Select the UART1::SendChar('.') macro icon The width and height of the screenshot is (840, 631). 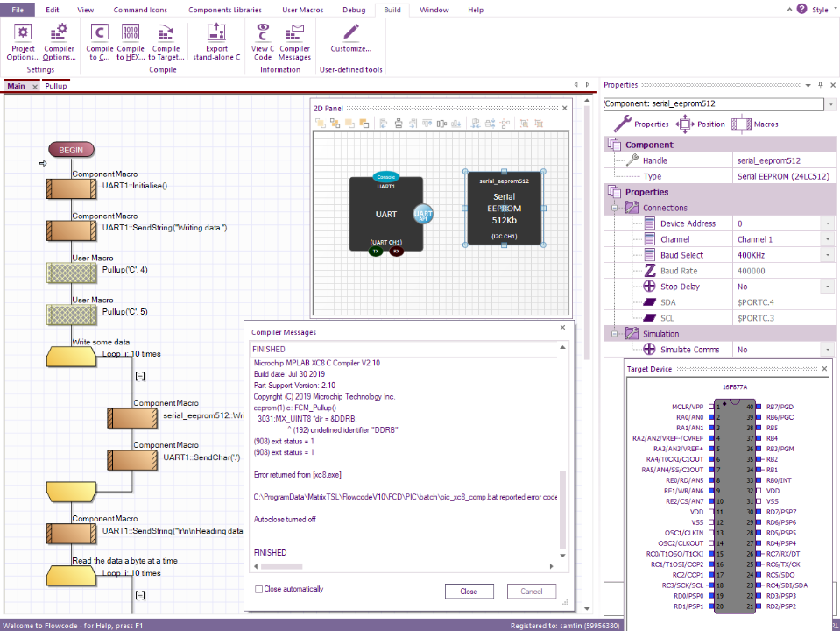click(x=132, y=460)
